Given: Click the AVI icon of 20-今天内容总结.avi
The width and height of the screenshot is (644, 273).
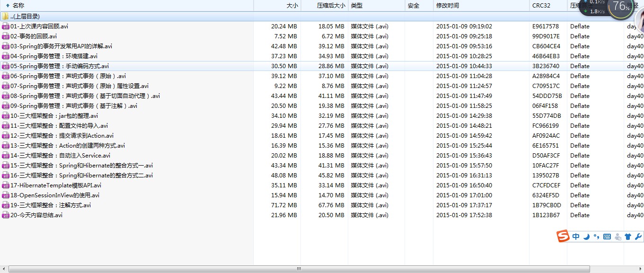Looking at the screenshot, I should (6, 215).
